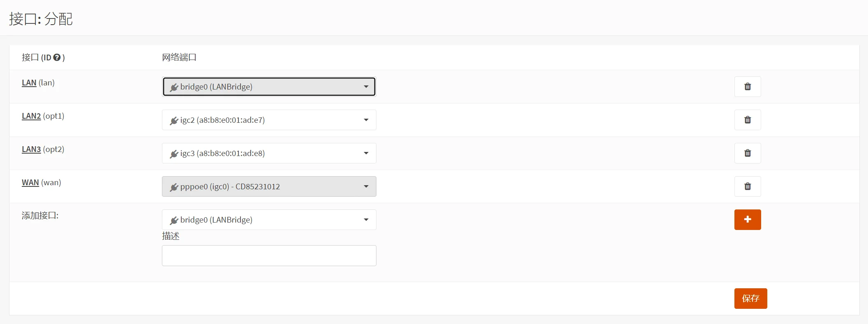The height and width of the screenshot is (324, 868).
Task: Delete the LAN interface with trash icon
Action: coord(748,87)
